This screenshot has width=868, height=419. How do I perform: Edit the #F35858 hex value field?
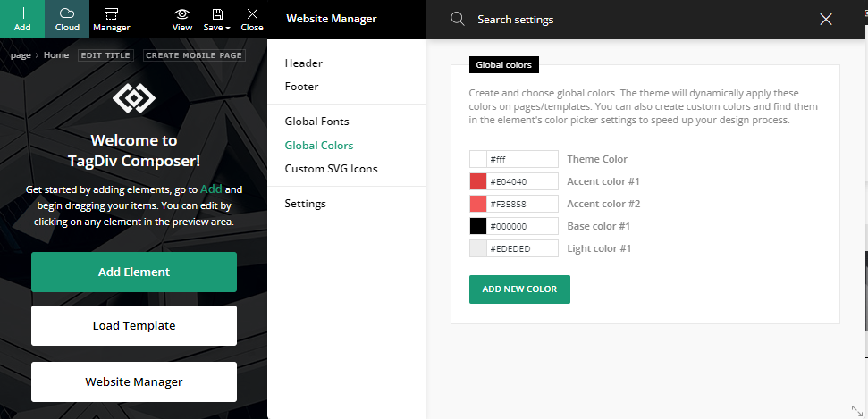(x=523, y=204)
